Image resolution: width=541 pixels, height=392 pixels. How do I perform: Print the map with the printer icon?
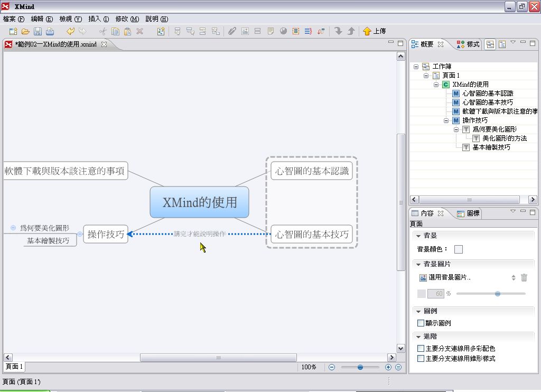coord(50,31)
